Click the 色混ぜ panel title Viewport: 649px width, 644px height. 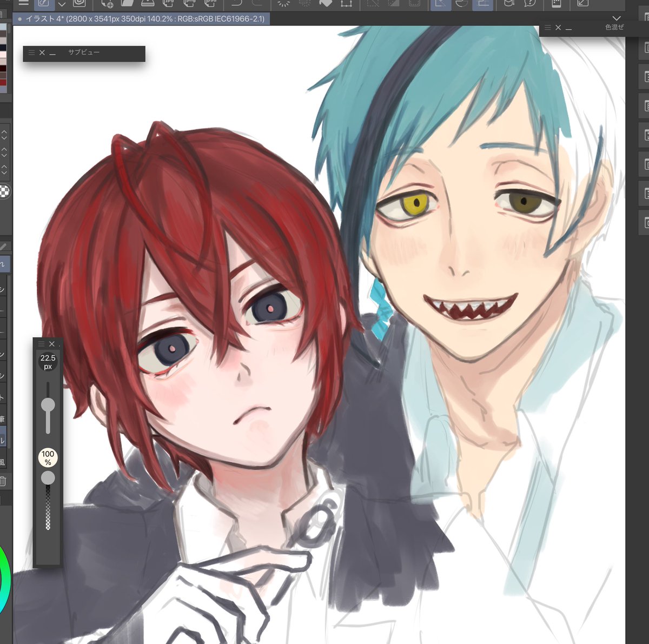click(x=614, y=27)
